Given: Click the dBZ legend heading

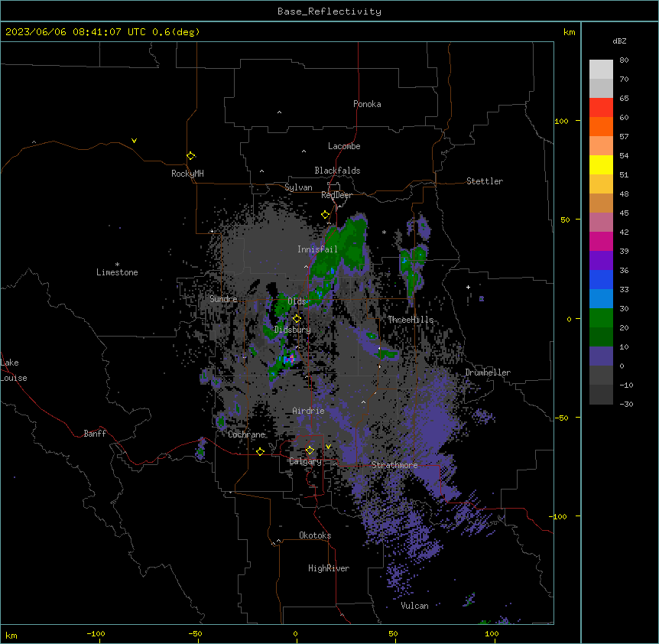Looking at the screenshot, I should 619,41.
